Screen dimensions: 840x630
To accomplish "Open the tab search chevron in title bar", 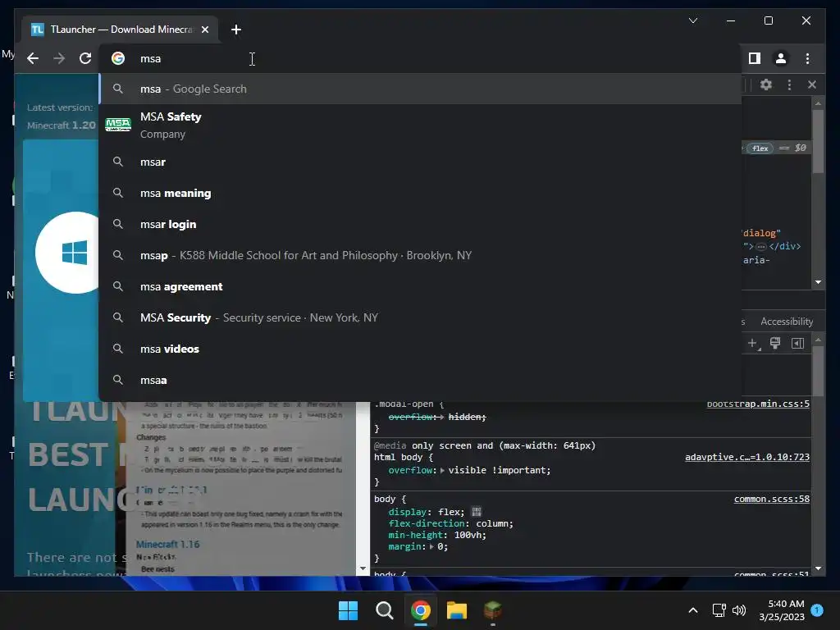I will [692, 21].
